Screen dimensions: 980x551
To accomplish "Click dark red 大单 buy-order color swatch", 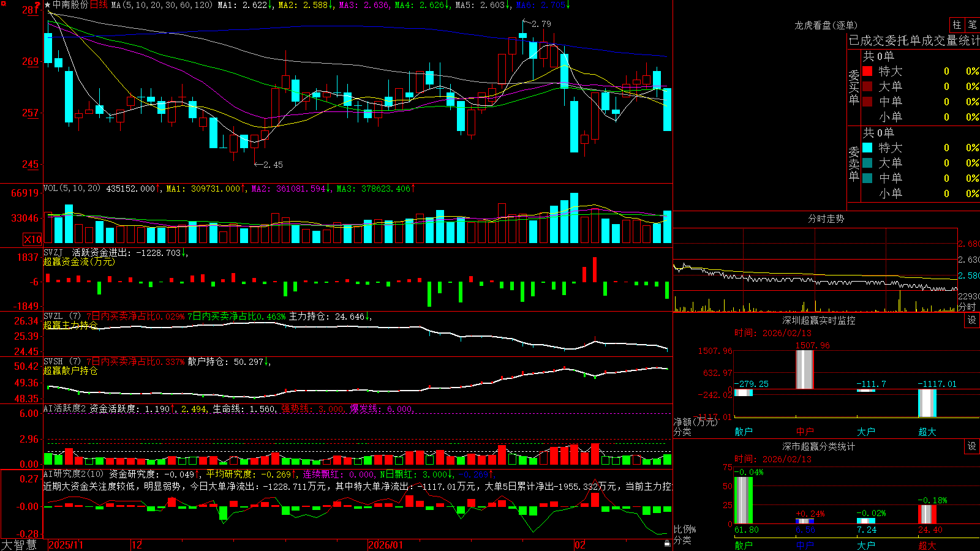I will (867, 86).
